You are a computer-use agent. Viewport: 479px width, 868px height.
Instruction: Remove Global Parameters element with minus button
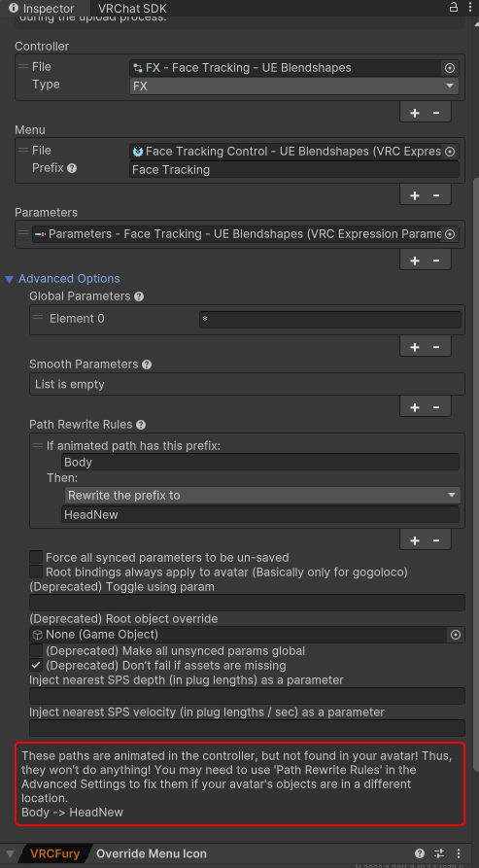tap(436, 347)
